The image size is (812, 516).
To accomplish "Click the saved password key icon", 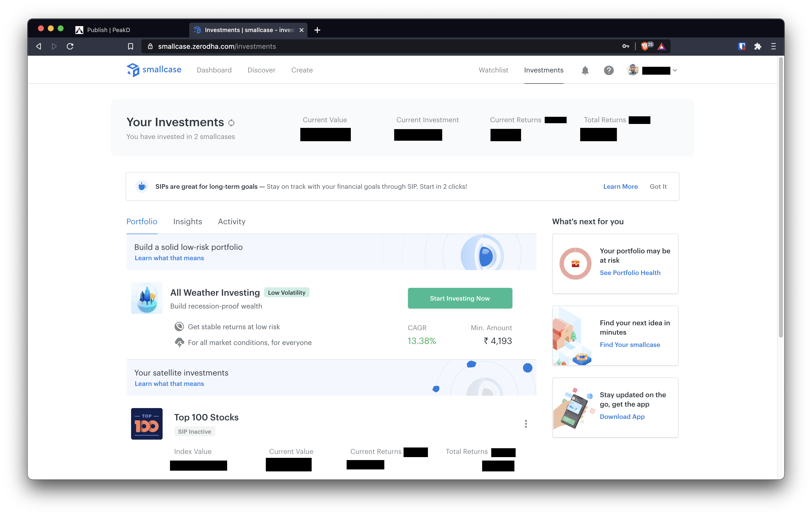I will (x=626, y=46).
